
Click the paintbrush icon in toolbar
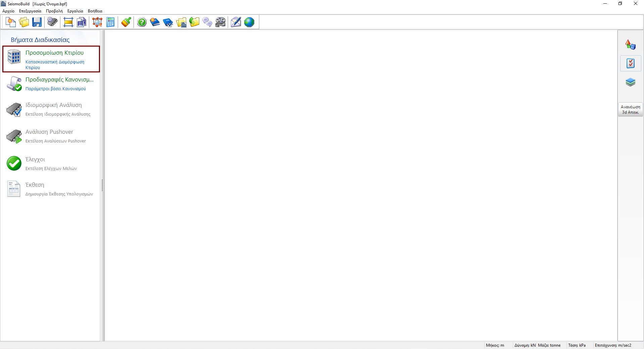point(126,22)
